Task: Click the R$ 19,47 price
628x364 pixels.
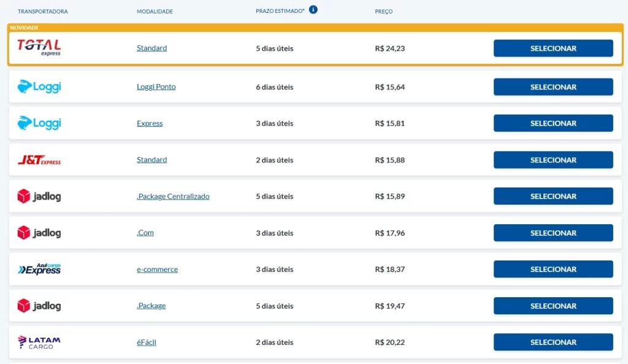Action: pos(389,306)
